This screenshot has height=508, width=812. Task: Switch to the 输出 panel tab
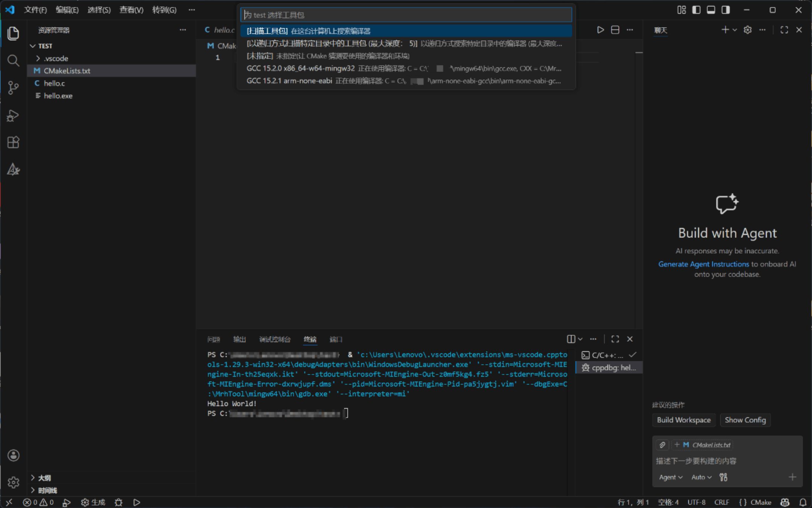coord(239,339)
